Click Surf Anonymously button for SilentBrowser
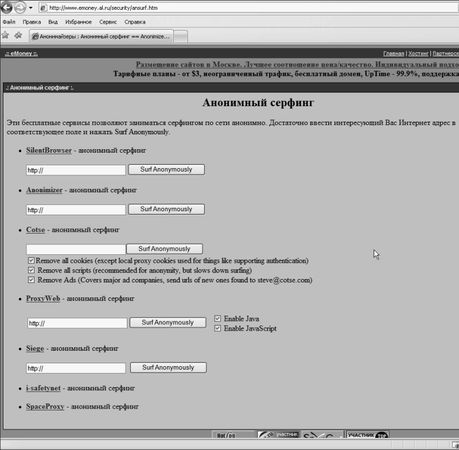The height and width of the screenshot is (450, 459). 166,169
